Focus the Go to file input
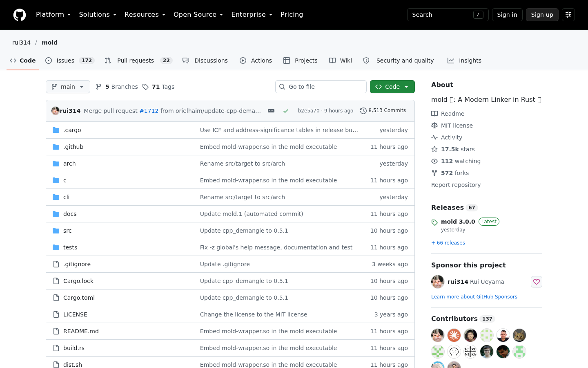 click(321, 87)
